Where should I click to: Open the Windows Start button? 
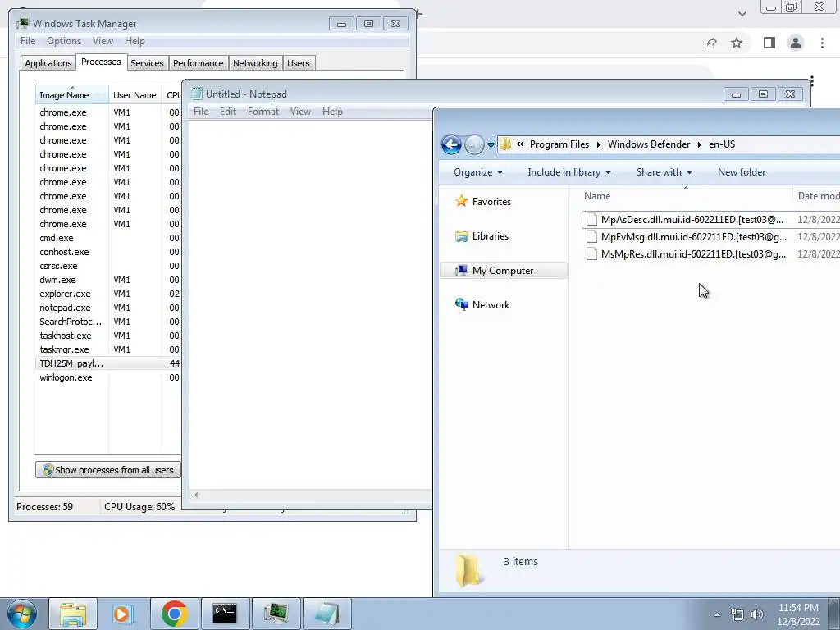(x=22, y=614)
